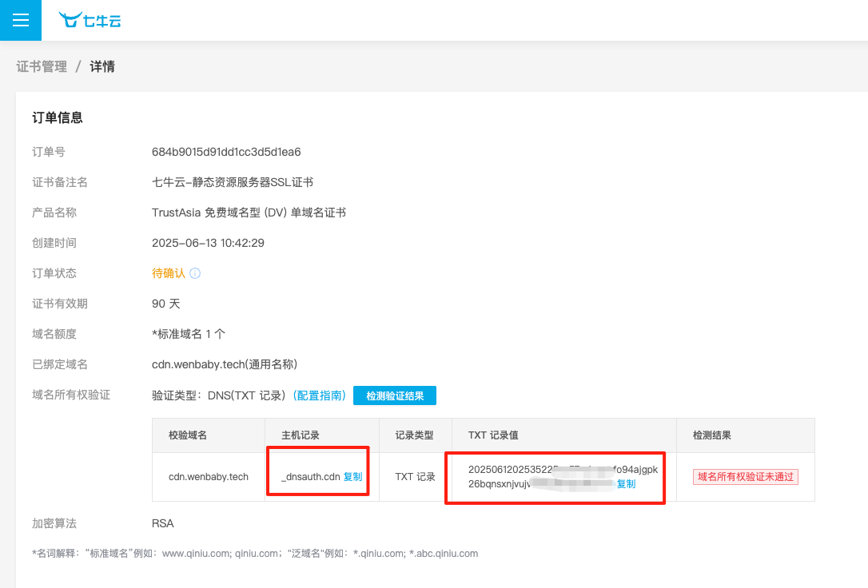
Task: Open the hamburger navigation menu
Action: (21, 21)
